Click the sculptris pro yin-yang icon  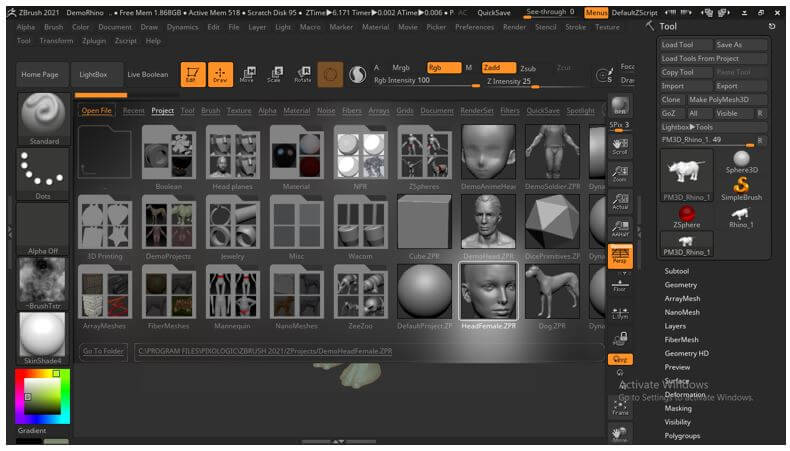tap(357, 75)
